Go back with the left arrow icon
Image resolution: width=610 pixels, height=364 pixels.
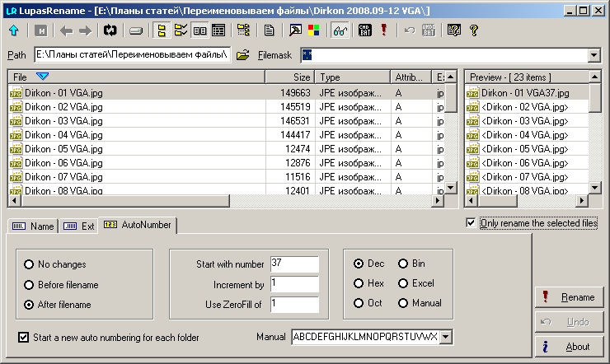[67, 30]
